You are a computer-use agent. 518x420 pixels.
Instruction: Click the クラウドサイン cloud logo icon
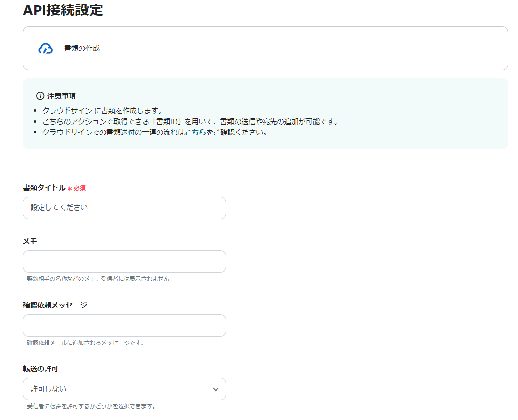click(46, 48)
